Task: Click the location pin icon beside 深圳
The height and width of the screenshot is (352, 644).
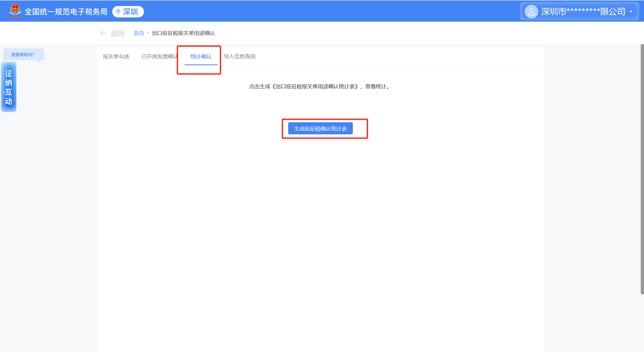Action: (x=118, y=12)
